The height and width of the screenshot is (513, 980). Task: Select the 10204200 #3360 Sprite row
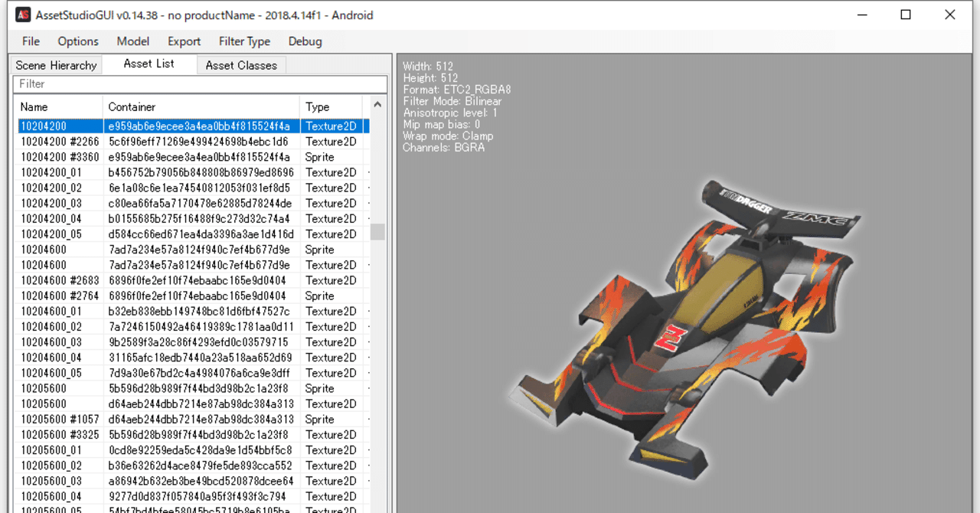point(193,157)
